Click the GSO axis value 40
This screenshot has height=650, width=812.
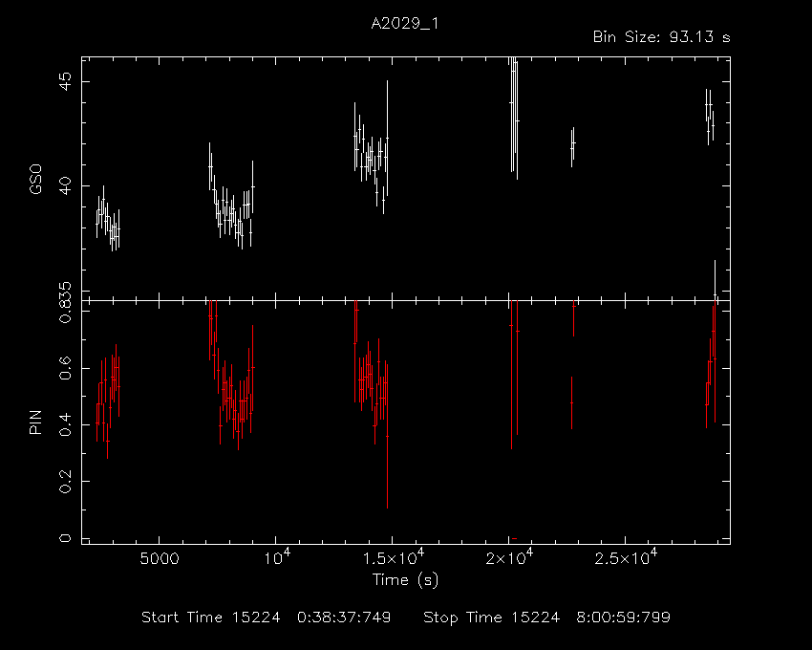click(65, 186)
